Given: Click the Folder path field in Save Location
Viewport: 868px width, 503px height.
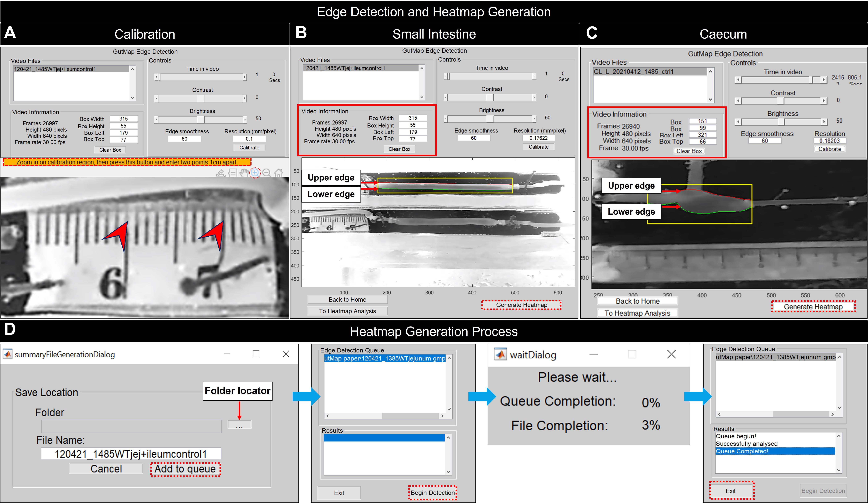Looking at the screenshot, I should [x=131, y=426].
